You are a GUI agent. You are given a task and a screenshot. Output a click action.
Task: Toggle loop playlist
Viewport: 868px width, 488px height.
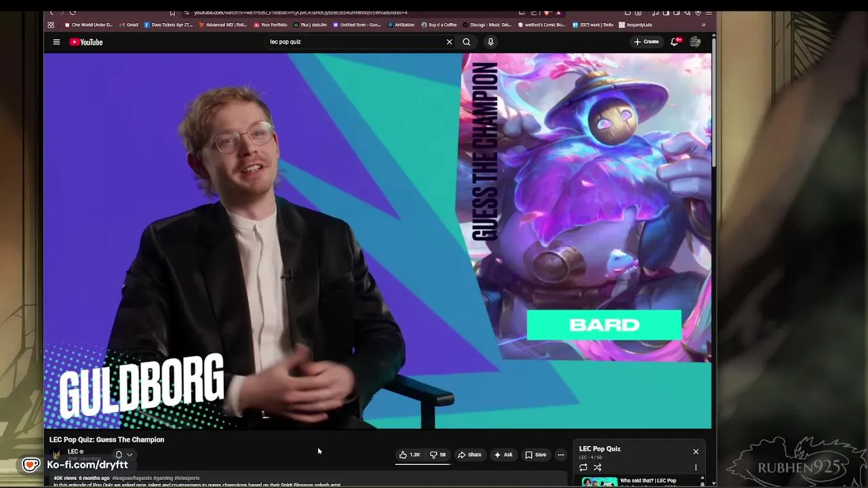pos(583,468)
